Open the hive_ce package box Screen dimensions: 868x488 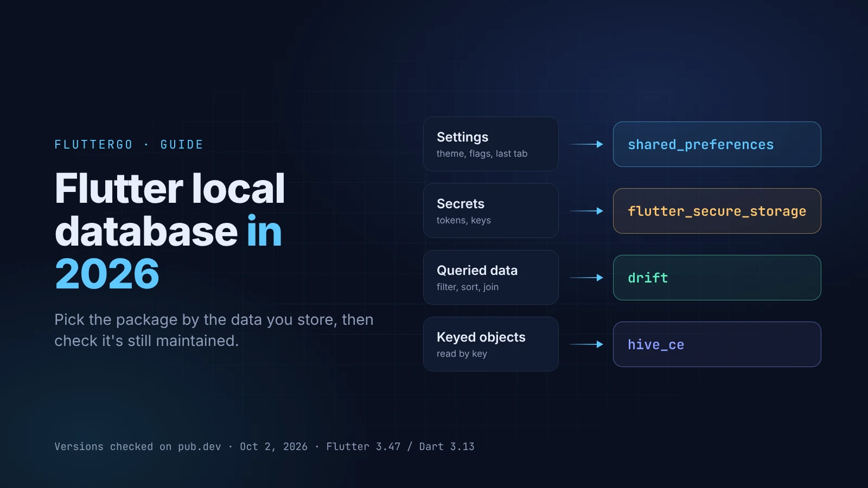click(x=717, y=344)
